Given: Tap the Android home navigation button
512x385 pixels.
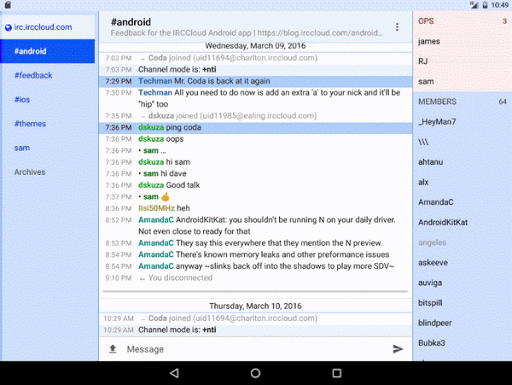Looking at the screenshot, I should click(256, 373).
